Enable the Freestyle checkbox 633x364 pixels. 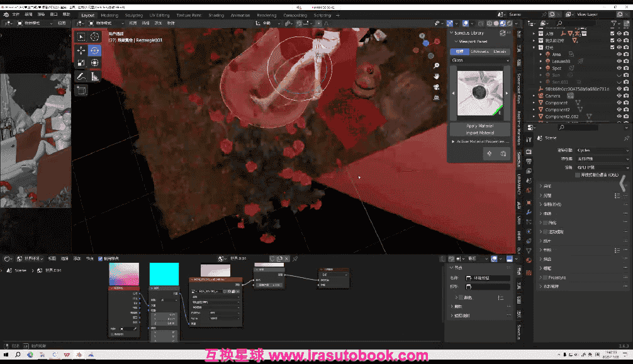546,278
